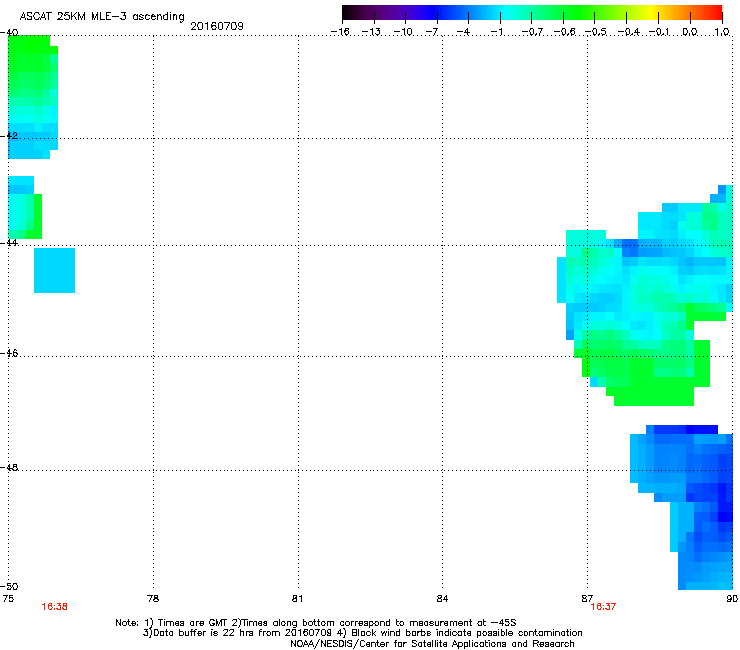Screen dimensions: 740x650
Task: Click the -0.6 color scale label
Action: (x=564, y=32)
